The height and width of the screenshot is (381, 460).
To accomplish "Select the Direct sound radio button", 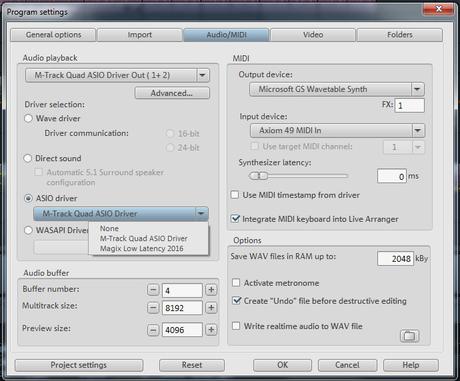I will click(28, 158).
